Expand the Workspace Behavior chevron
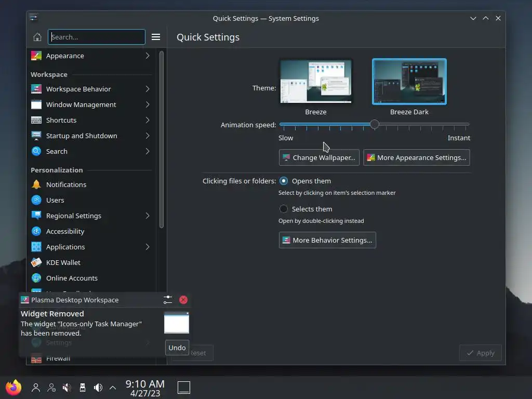 (x=148, y=89)
